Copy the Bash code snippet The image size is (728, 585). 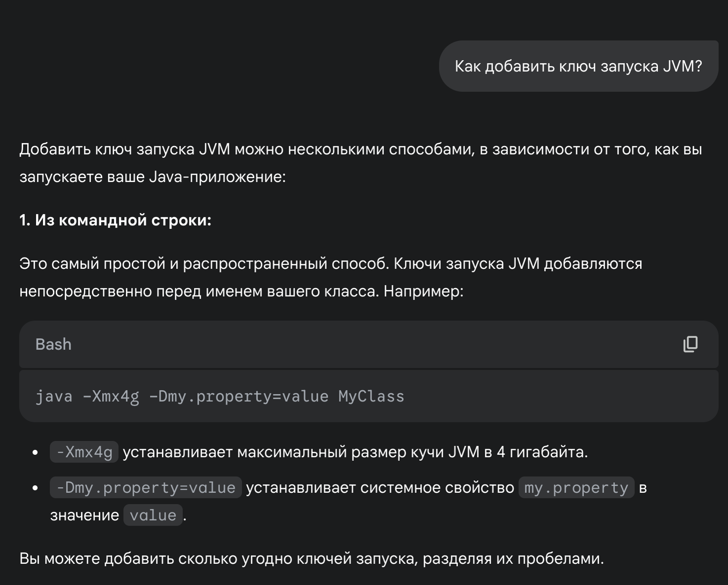690,344
